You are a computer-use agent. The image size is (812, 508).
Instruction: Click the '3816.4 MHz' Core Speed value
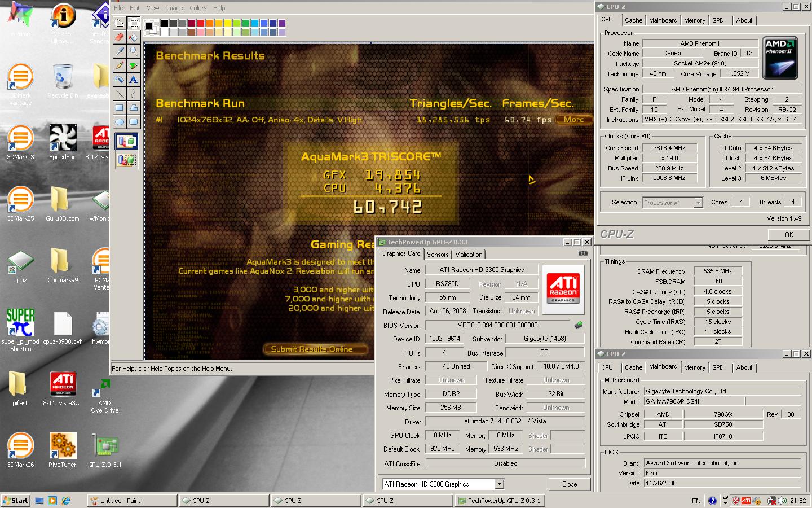(669, 148)
